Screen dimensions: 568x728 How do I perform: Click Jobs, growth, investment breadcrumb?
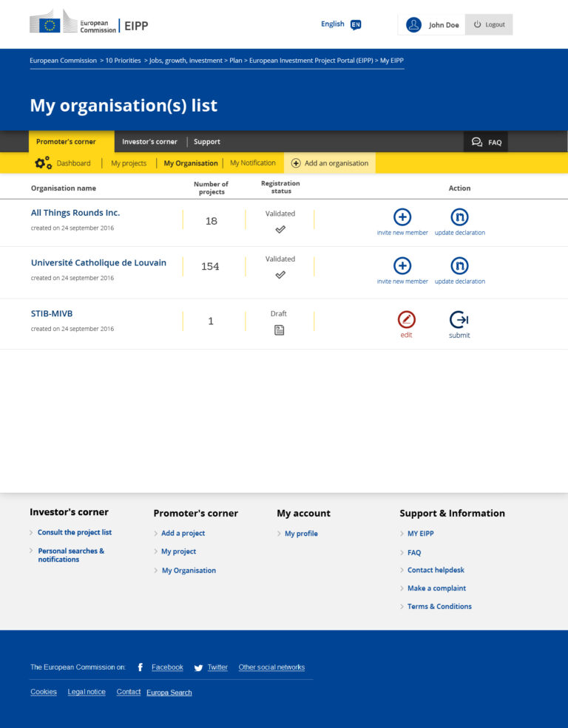click(x=186, y=61)
